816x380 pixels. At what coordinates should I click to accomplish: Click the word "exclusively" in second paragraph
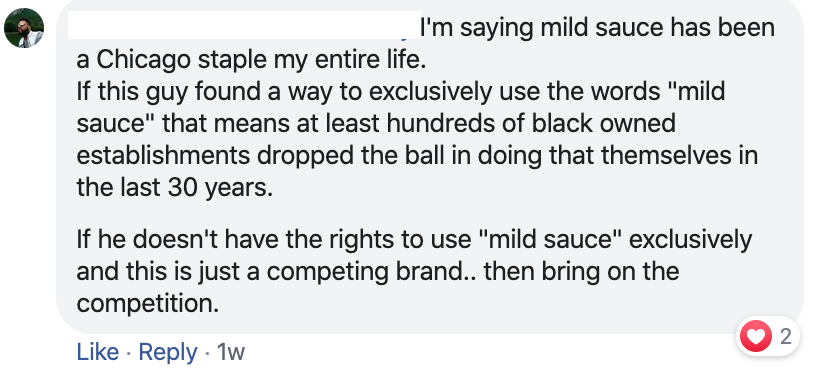coord(691,240)
